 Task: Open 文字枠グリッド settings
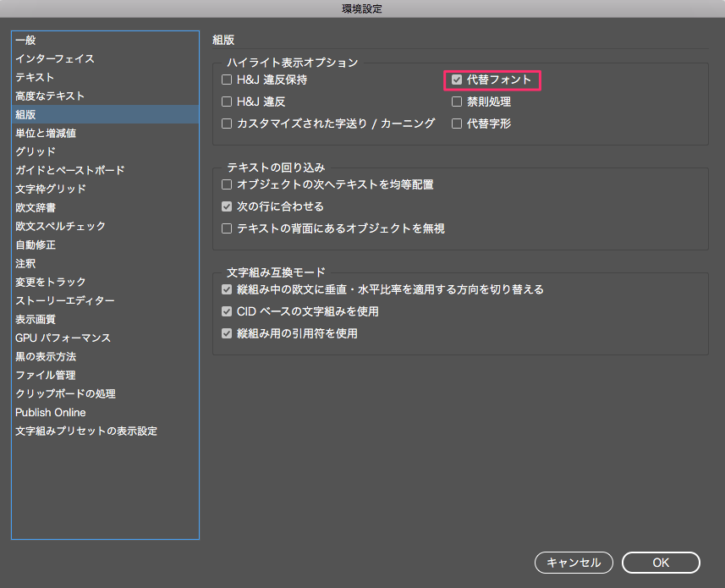tap(106, 189)
